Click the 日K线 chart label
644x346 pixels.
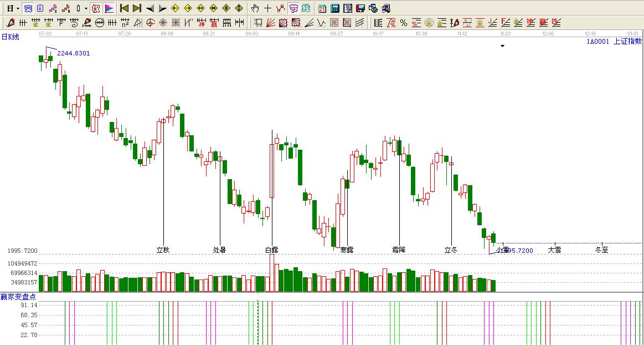(10, 37)
